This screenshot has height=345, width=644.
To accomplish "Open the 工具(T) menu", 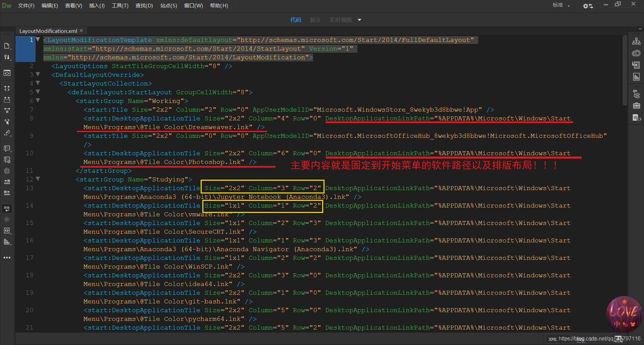I will (x=120, y=6).
